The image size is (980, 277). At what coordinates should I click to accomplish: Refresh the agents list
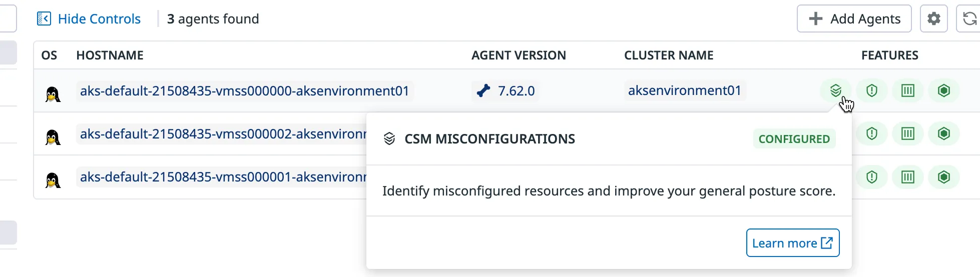[x=969, y=19]
